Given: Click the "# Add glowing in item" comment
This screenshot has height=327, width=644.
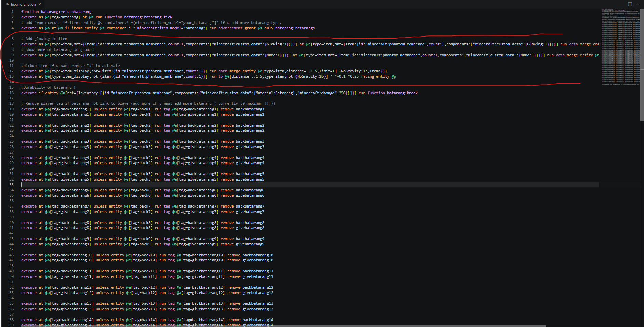Looking at the screenshot, I should [x=44, y=39].
